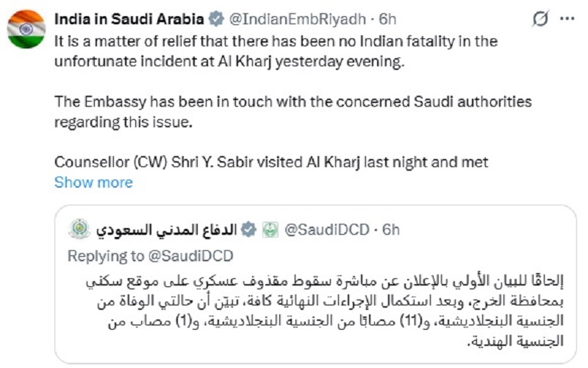Click the small green affiliation badge icon
This screenshot has height=368, width=588.
(270, 230)
